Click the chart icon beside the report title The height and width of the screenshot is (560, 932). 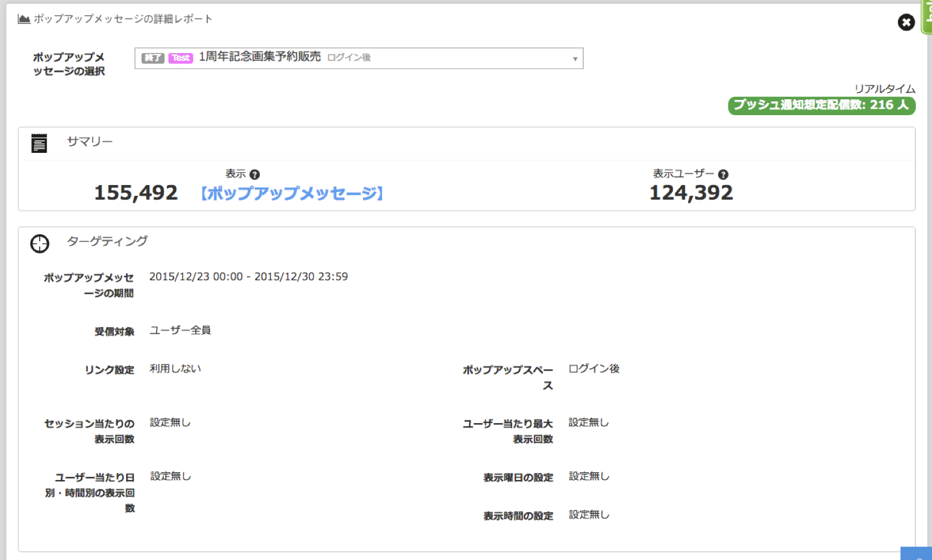click(x=24, y=19)
